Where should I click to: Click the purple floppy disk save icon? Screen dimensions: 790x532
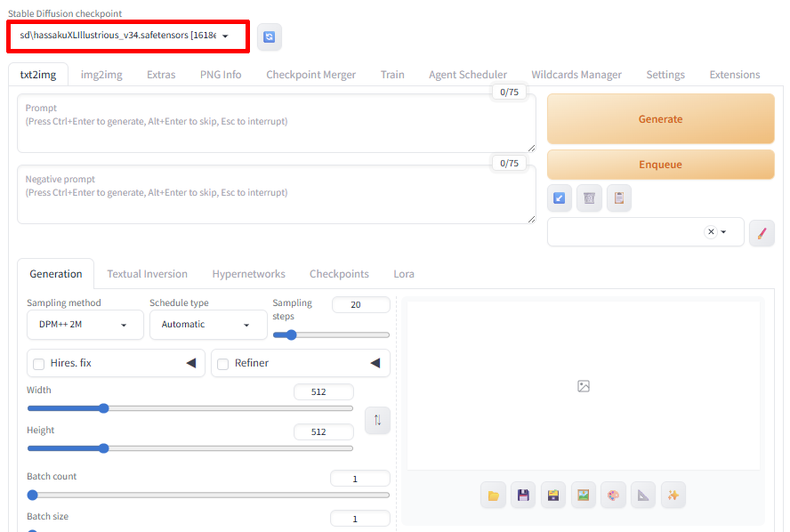point(523,496)
